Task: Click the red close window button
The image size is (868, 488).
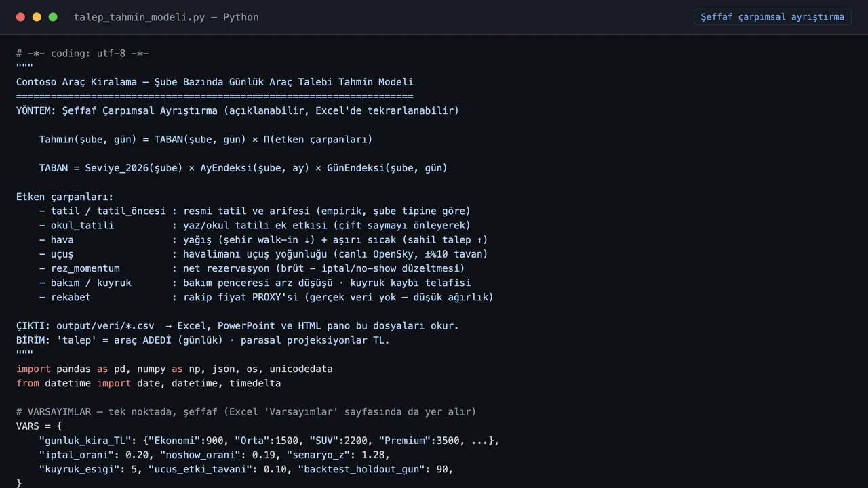Action: pos(20,17)
